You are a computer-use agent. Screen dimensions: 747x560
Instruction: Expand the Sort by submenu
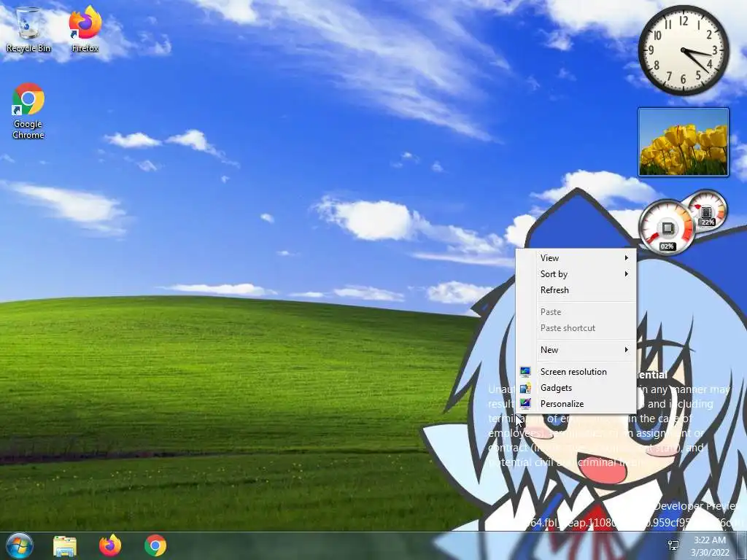576,274
